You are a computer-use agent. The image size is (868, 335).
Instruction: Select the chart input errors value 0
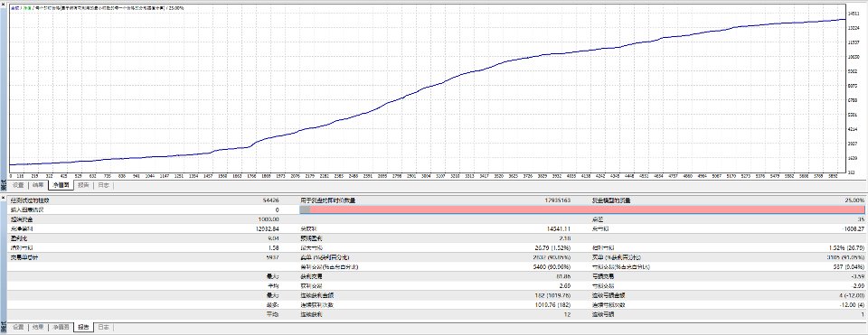[x=278, y=209]
